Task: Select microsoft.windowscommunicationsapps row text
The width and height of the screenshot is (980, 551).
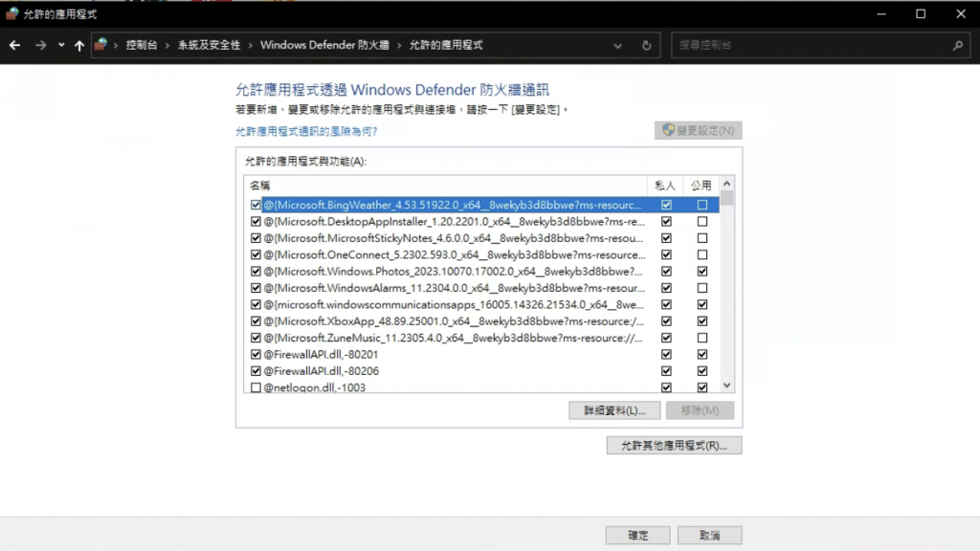Action: point(453,305)
